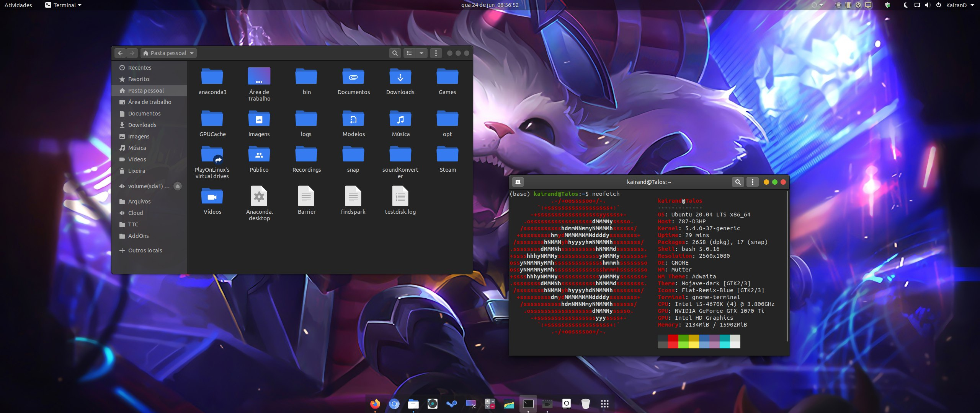Image resolution: width=980 pixels, height=413 pixels.
Task: Click the terminal search button
Action: 738,182
